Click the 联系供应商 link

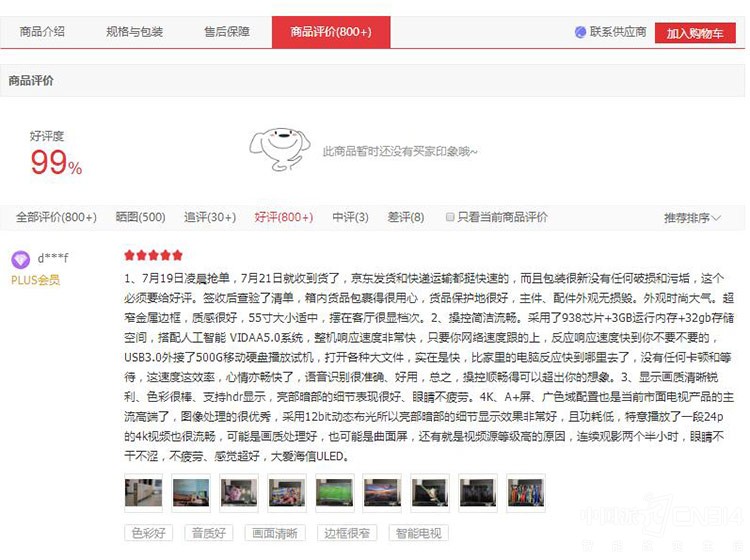[x=618, y=32]
